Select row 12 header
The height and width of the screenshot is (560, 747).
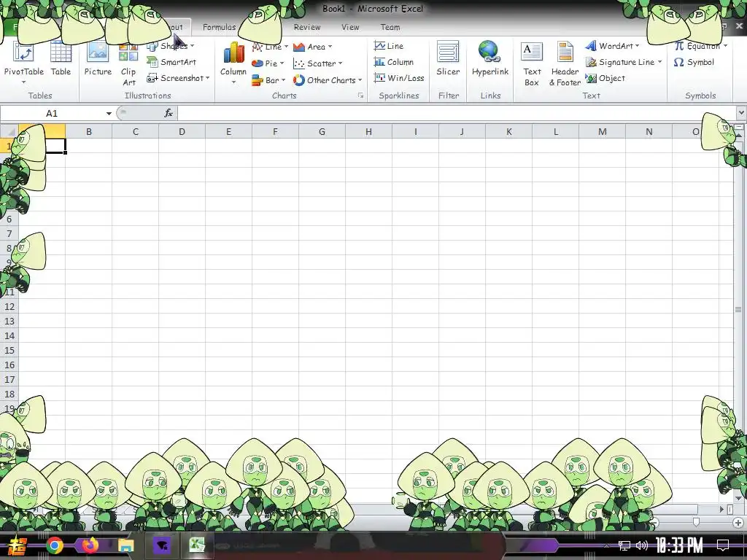9,306
